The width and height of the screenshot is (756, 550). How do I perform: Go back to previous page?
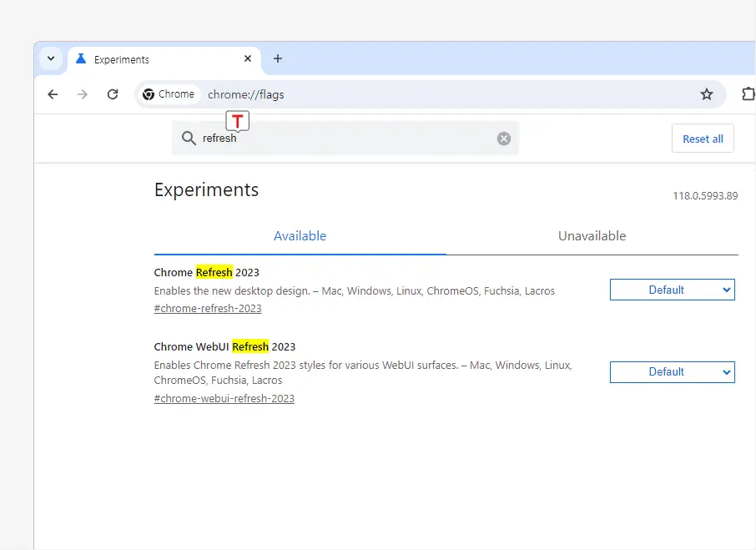click(53, 94)
